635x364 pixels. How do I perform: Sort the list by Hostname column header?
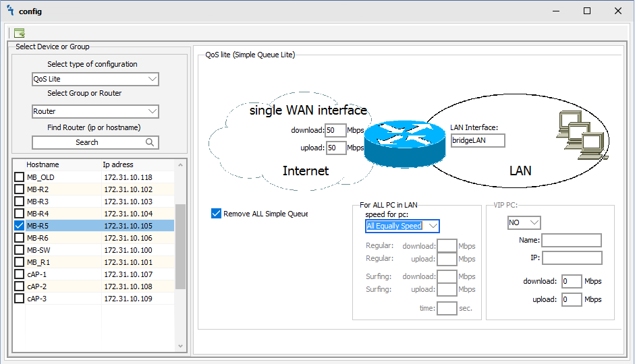(x=43, y=164)
